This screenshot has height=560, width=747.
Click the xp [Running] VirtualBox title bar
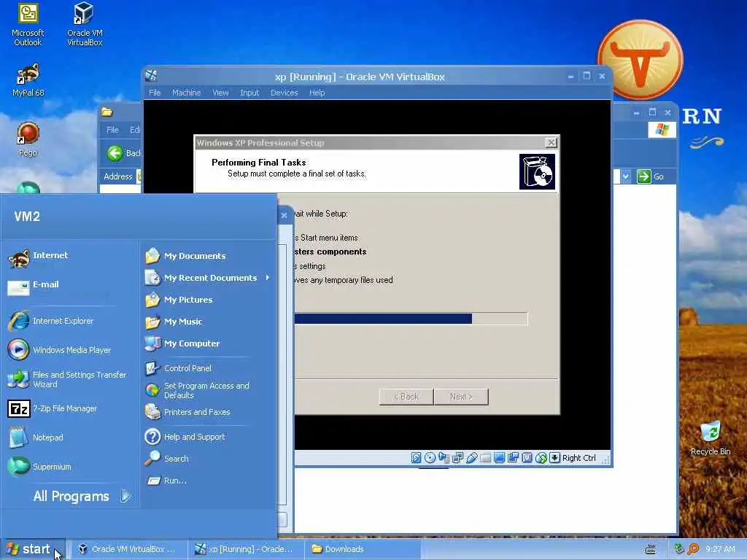tap(360, 77)
